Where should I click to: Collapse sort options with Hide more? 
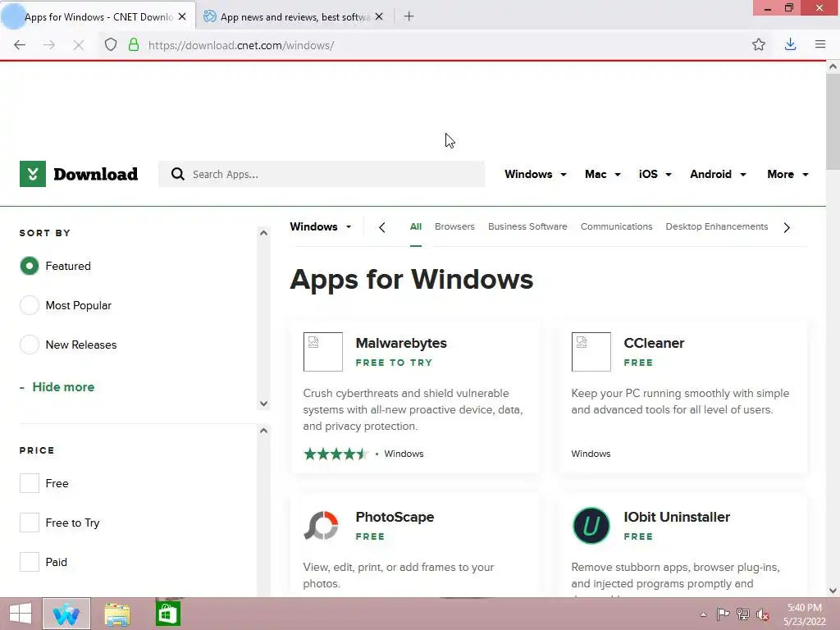coord(57,387)
